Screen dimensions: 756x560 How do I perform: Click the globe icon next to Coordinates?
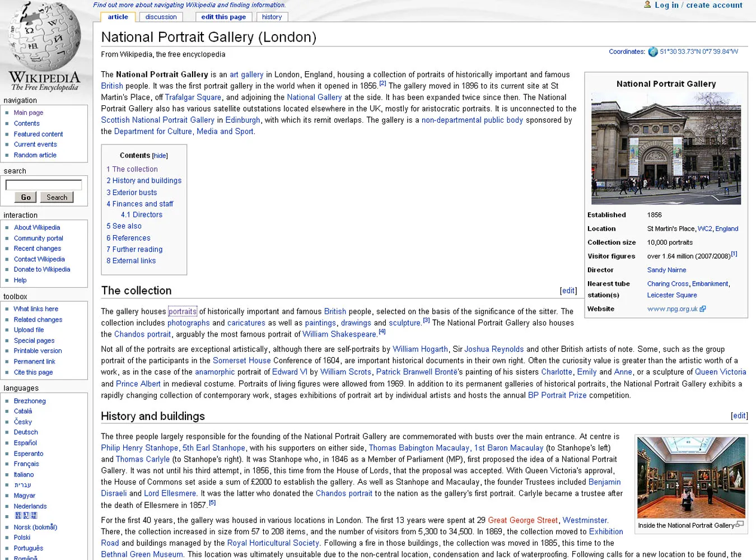tap(653, 52)
